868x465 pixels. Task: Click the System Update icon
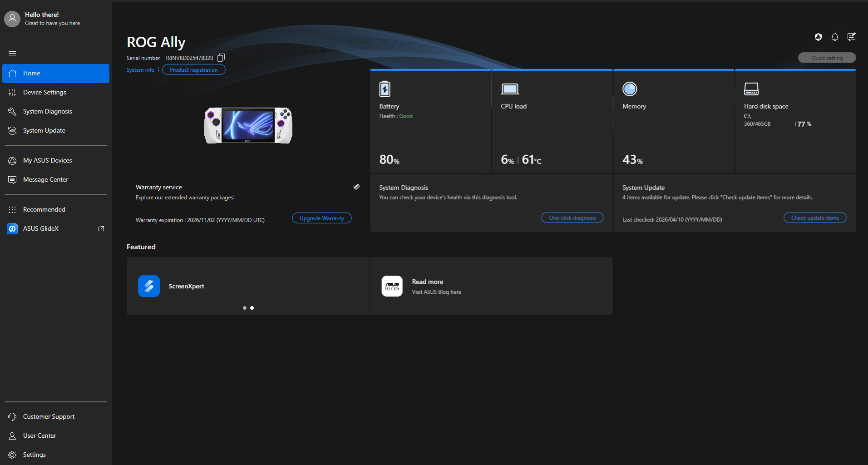[x=12, y=130]
